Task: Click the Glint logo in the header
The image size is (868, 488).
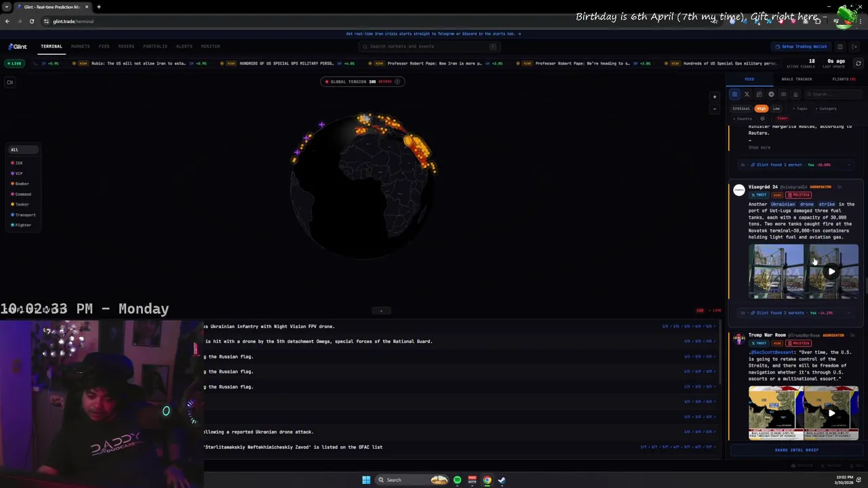Action: point(18,46)
